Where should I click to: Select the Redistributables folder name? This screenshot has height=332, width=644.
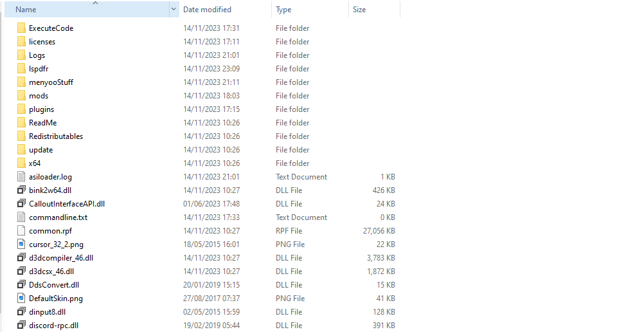click(x=56, y=136)
